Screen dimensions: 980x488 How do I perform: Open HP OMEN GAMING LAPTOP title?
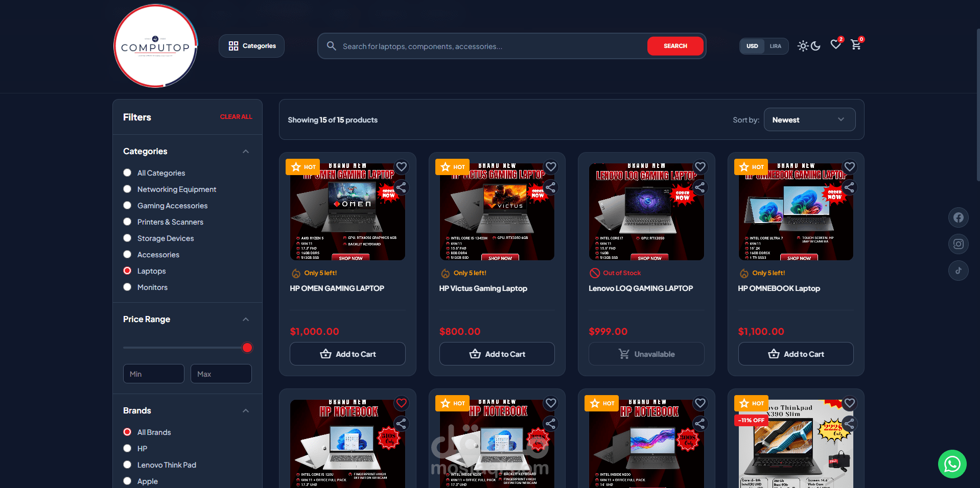337,288
